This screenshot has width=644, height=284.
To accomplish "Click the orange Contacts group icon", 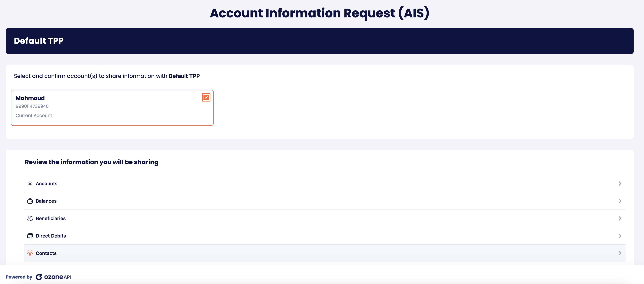I will (30, 253).
